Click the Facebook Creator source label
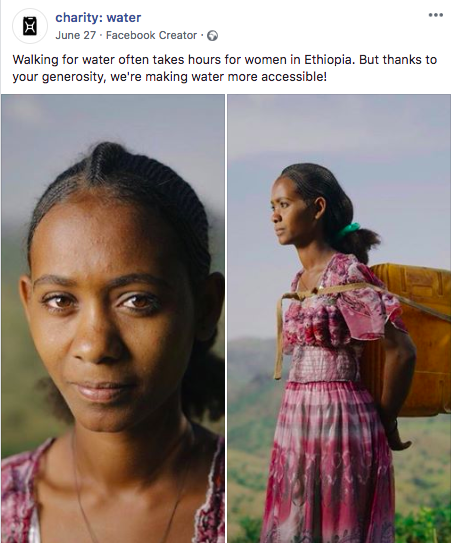 click(151, 35)
